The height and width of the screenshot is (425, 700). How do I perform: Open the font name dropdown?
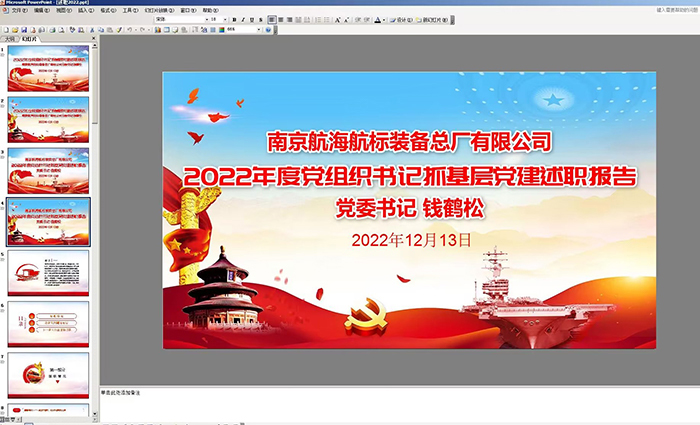pos(203,19)
